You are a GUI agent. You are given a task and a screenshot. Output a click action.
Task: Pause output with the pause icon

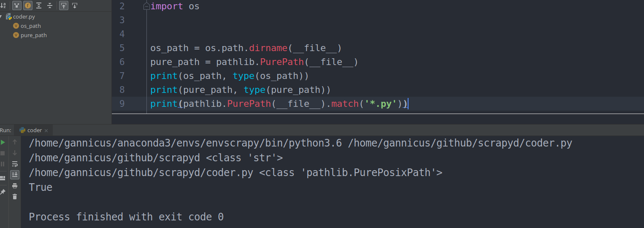click(x=3, y=164)
